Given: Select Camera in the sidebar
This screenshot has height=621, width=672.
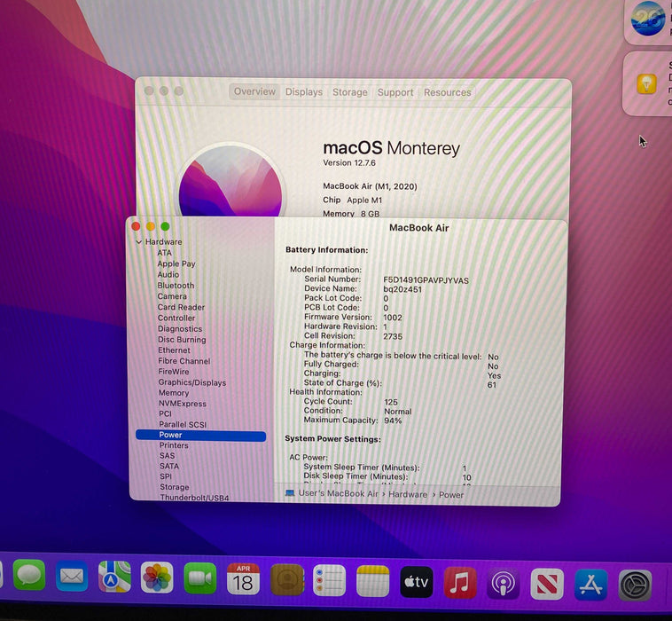Looking at the screenshot, I should [x=172, y=296].
